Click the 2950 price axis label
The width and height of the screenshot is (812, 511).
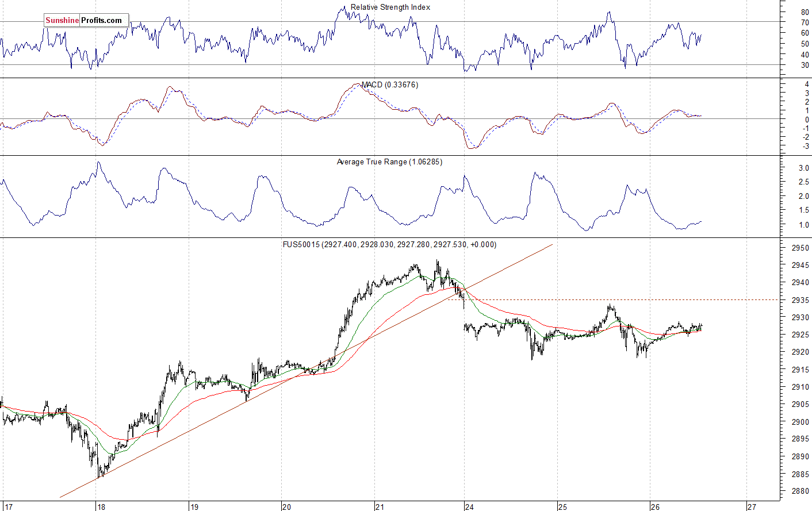800,248
